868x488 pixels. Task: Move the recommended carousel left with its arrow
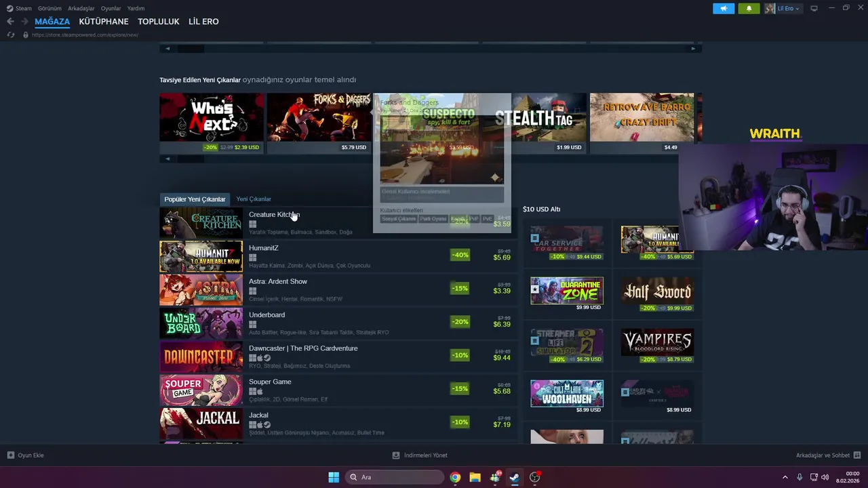point(167,159)
